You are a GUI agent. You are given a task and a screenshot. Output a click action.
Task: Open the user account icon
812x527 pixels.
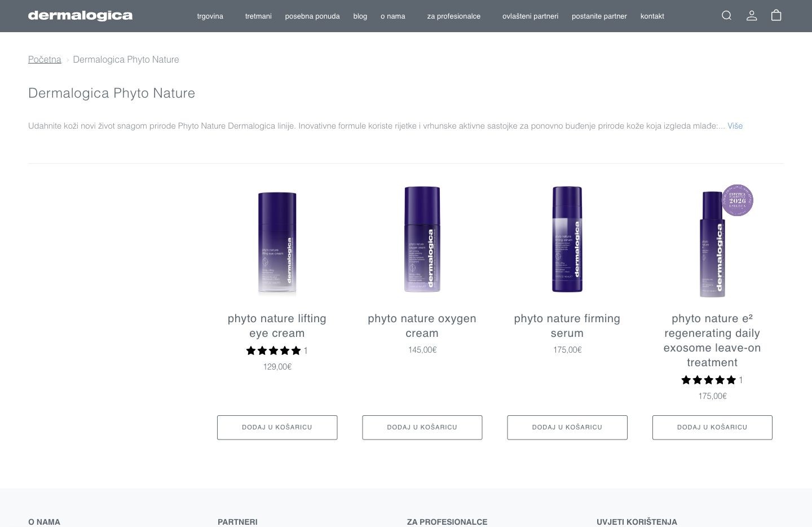click(x=751, y=16)
